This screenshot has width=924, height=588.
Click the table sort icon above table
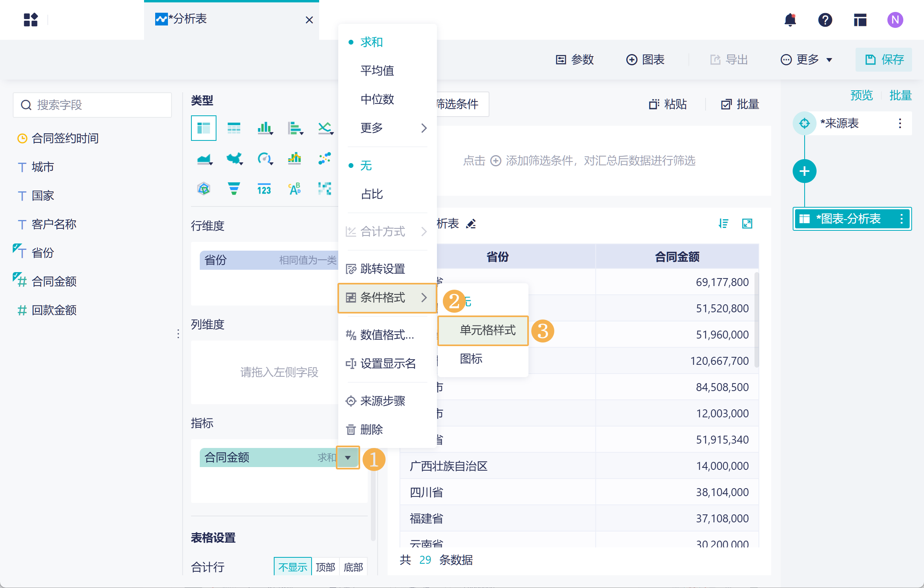pyautogui.click(x=723, y=224)
